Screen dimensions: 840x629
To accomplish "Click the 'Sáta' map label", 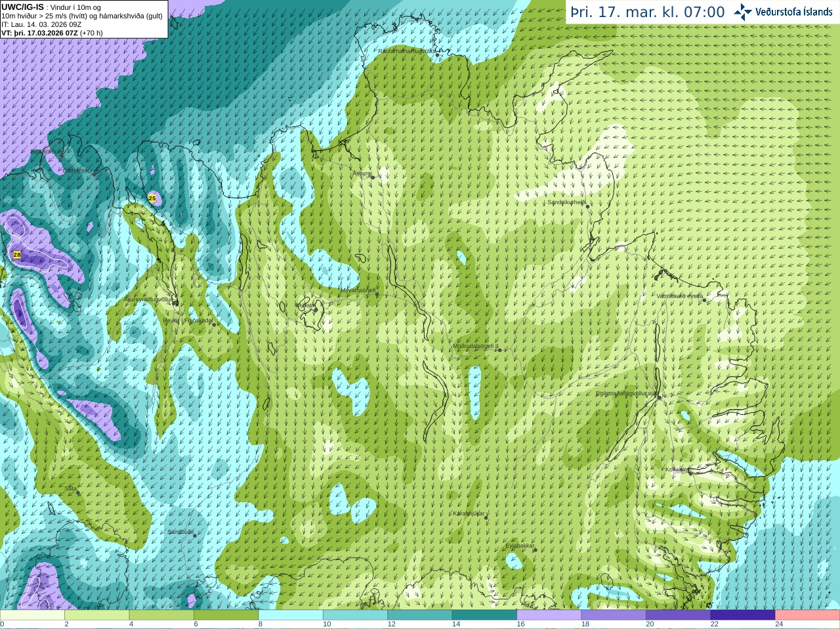I will pyautogui.click(x=70, y=488).
